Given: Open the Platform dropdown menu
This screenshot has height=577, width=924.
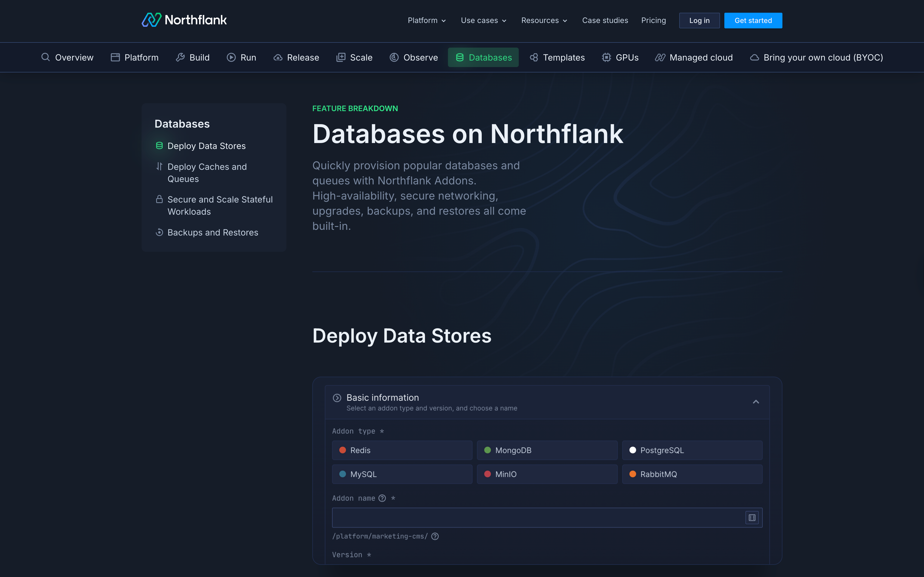Looking at the screenshot, I should pos(426,20).
